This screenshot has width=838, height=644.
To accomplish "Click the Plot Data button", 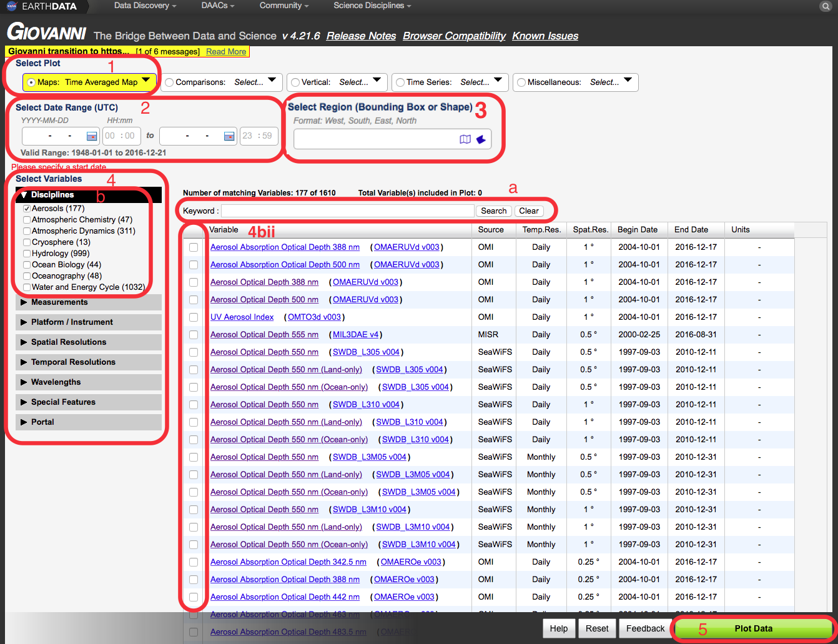I will coord(753,628).
